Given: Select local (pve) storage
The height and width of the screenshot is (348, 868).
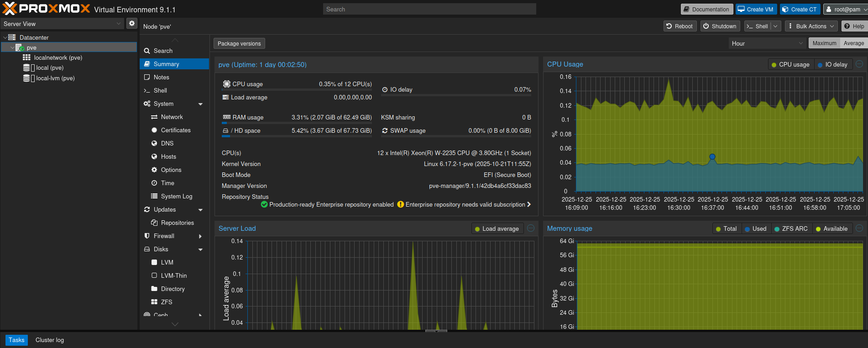Looking at the screenshot, I should tap(50, 68).
